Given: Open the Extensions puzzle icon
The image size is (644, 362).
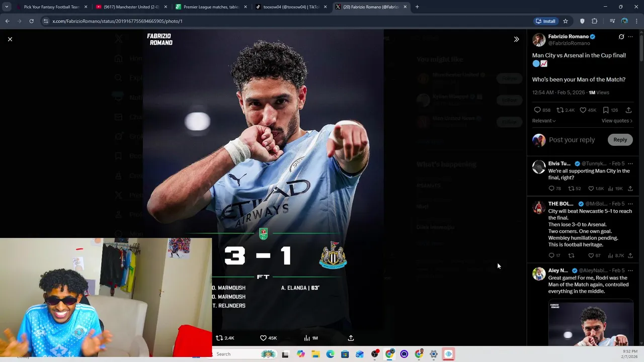Looking at the screenshot, I should [x=595, y=21].
